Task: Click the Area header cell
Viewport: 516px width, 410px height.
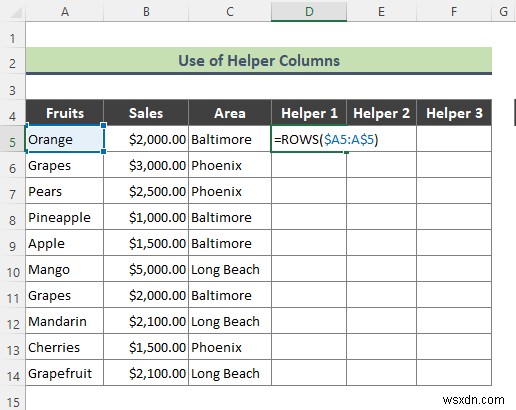Action: [230, 113]
